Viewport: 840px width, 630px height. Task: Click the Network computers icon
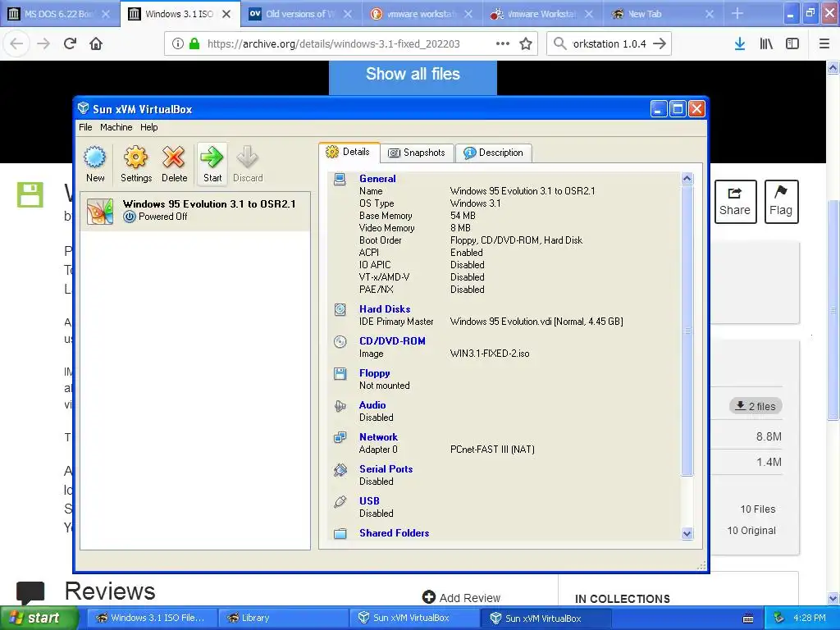(340, 437)
